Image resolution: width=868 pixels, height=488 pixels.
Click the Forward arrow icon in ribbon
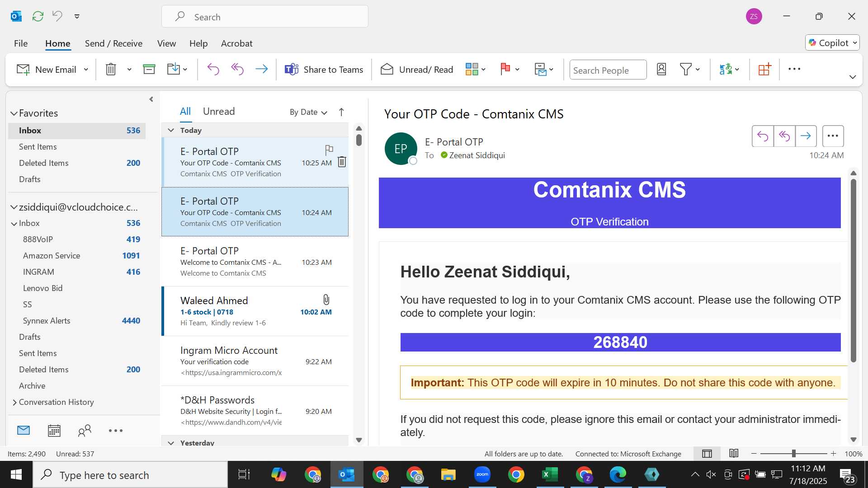[262, 69]
